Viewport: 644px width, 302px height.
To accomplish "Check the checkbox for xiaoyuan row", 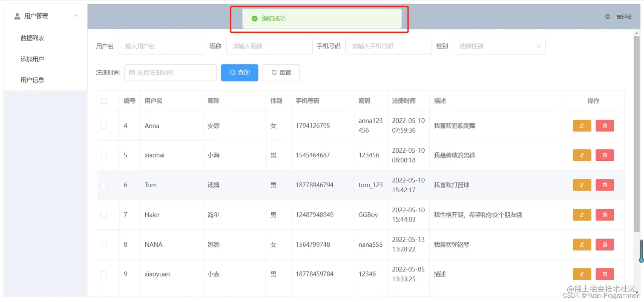I will [103, 274].
